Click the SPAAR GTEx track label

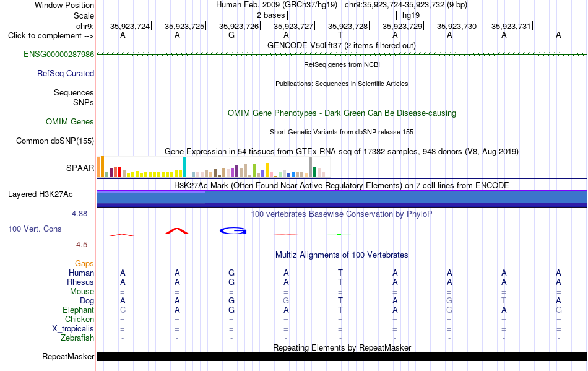click(80, 168)
